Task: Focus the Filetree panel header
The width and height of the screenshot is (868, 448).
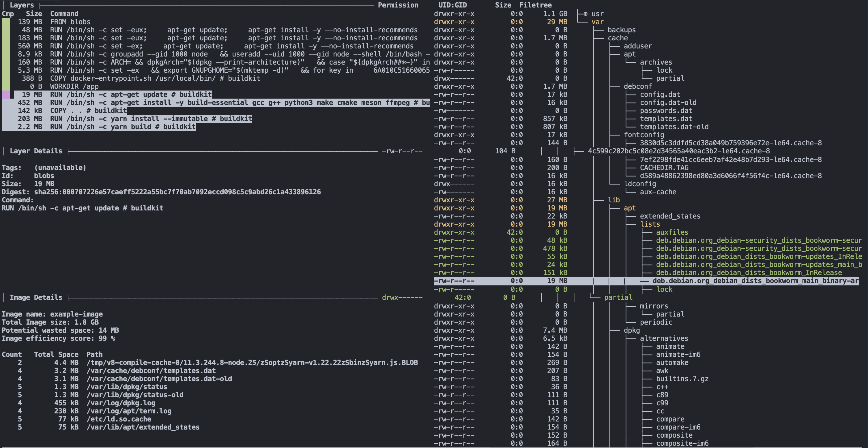Action: (535, 5)
